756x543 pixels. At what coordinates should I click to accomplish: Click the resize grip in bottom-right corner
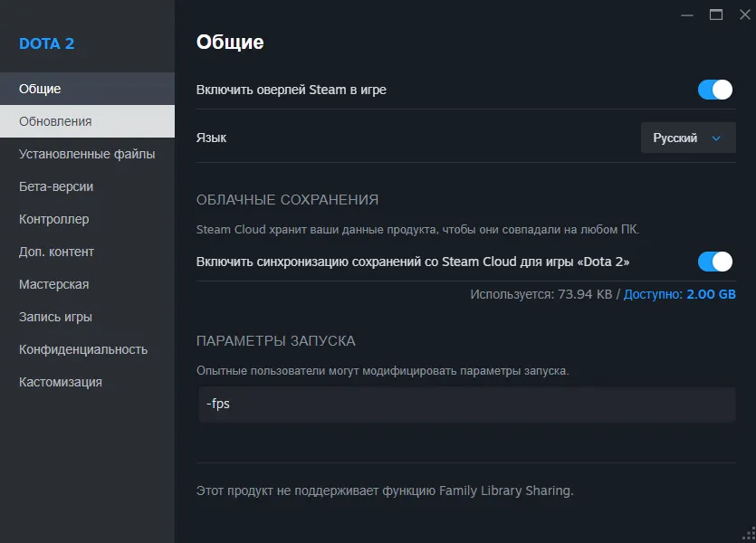pos(748,535)
